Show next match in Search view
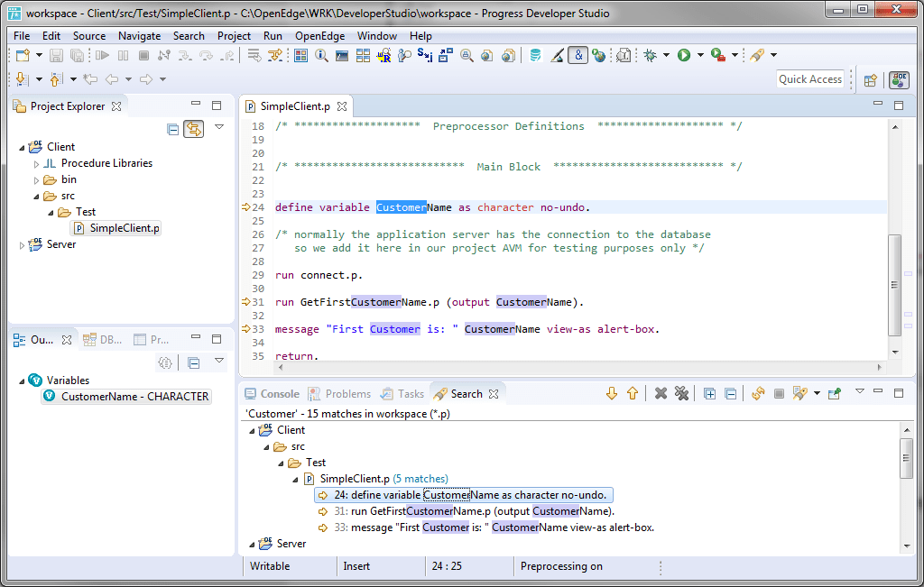924x587 pixels. click(x=612, y=393)
